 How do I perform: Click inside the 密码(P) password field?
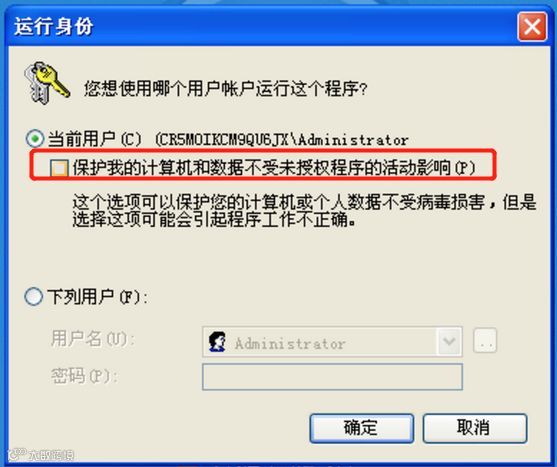click(x=332, y=377)
